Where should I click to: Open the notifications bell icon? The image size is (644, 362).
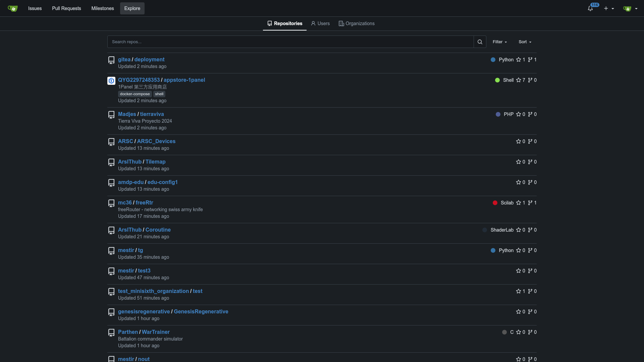pos(590,8)
